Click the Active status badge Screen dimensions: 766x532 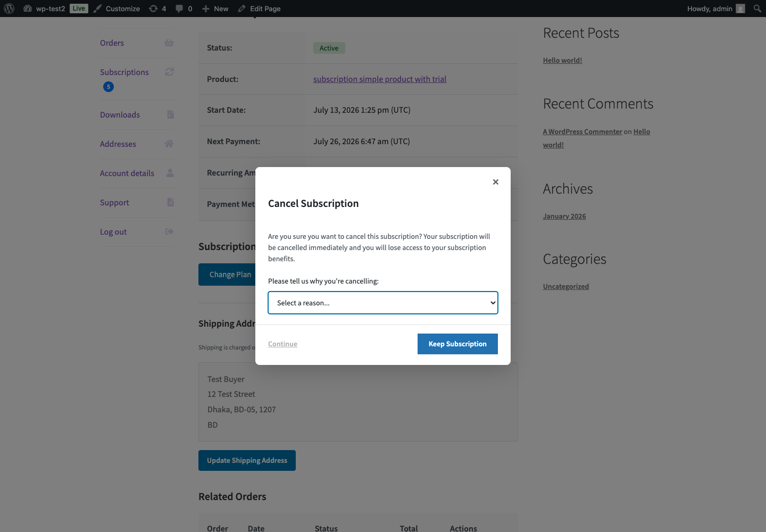pos(329,48)
